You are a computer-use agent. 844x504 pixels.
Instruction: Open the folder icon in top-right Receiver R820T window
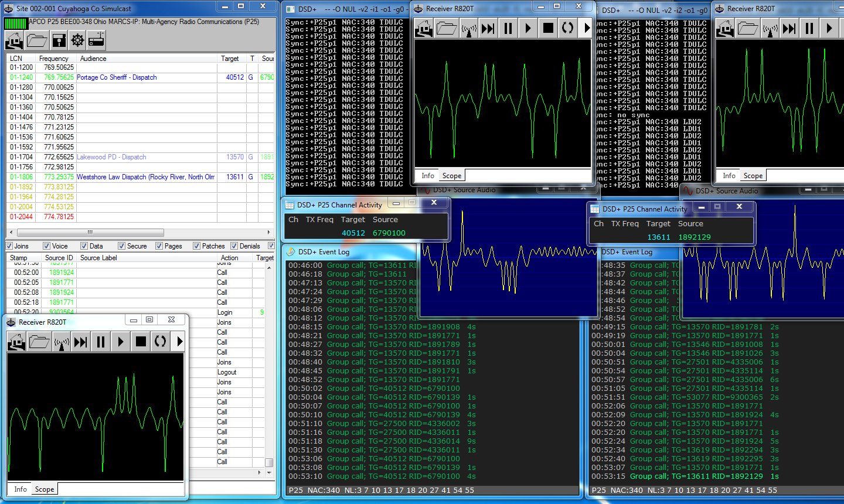point(748,28)
